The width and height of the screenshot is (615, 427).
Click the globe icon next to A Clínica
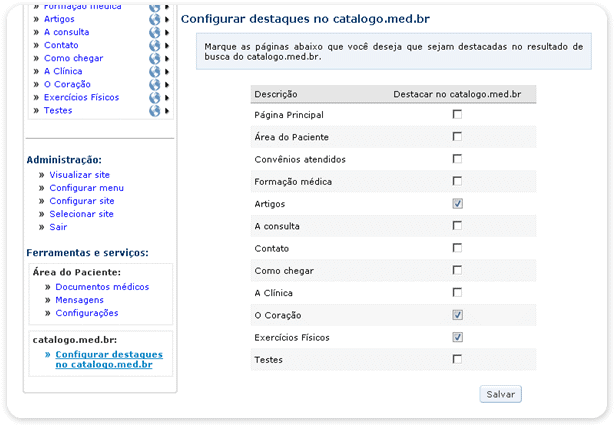coord(154,71)
